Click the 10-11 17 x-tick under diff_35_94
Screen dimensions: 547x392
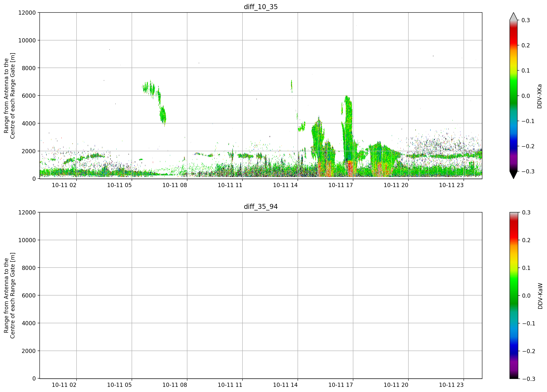tap(341, 385)
